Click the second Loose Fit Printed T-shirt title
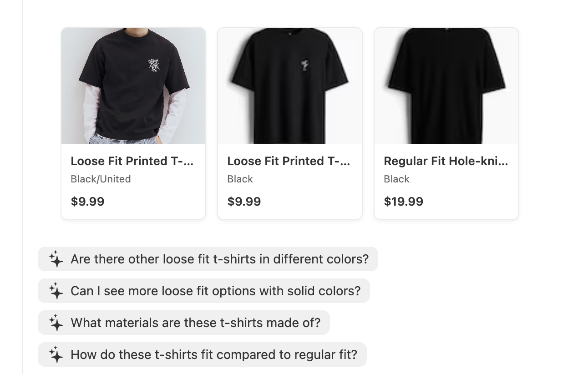This screenshot has height=374, width=588. point(289,161)
